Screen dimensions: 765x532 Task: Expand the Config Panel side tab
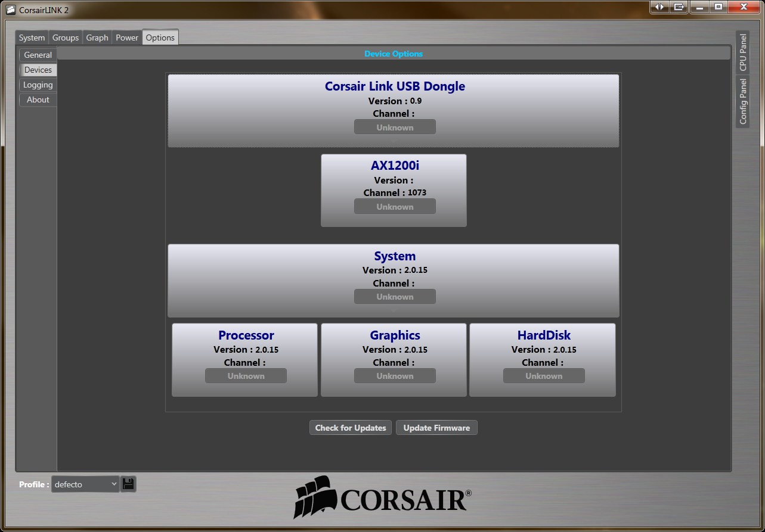coord(742,101)
